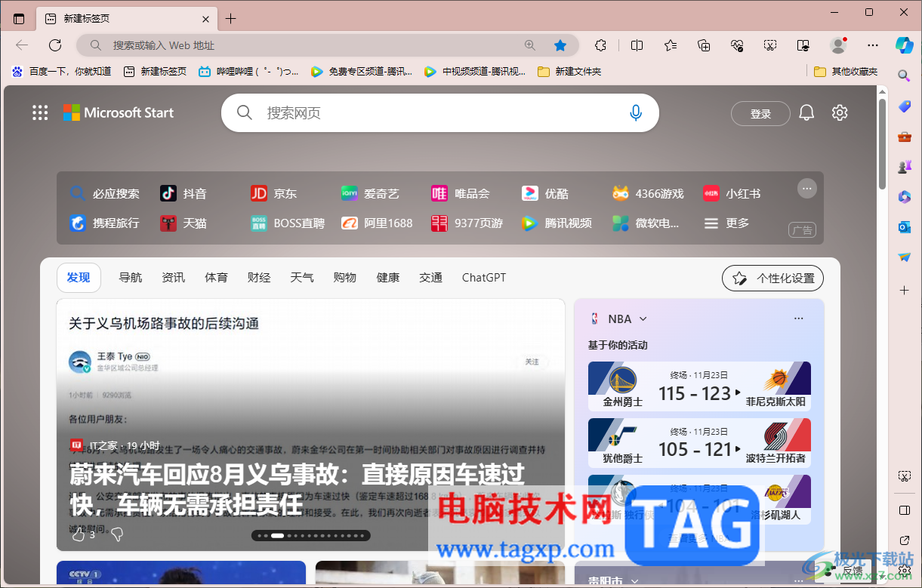Switch to the 资讯 tab
This screenshot has width=922, height=588.
tap(174, 278)
